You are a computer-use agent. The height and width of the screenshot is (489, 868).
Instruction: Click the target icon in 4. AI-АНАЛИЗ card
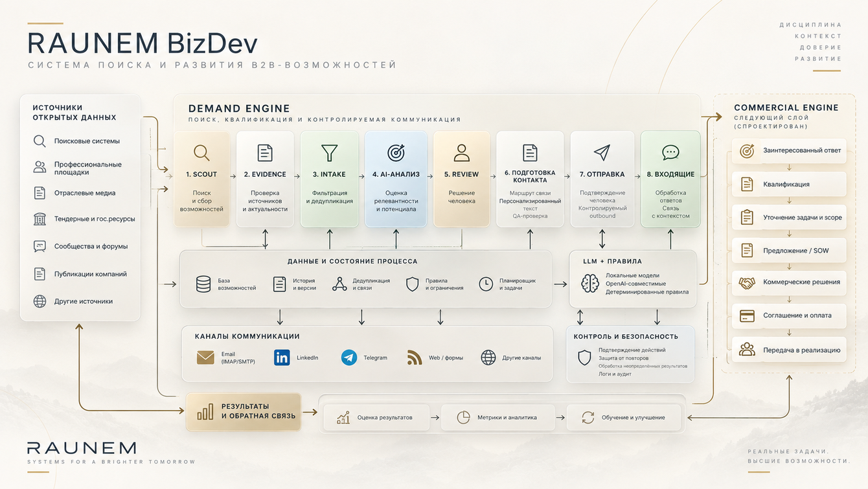[x=396, y=153]
